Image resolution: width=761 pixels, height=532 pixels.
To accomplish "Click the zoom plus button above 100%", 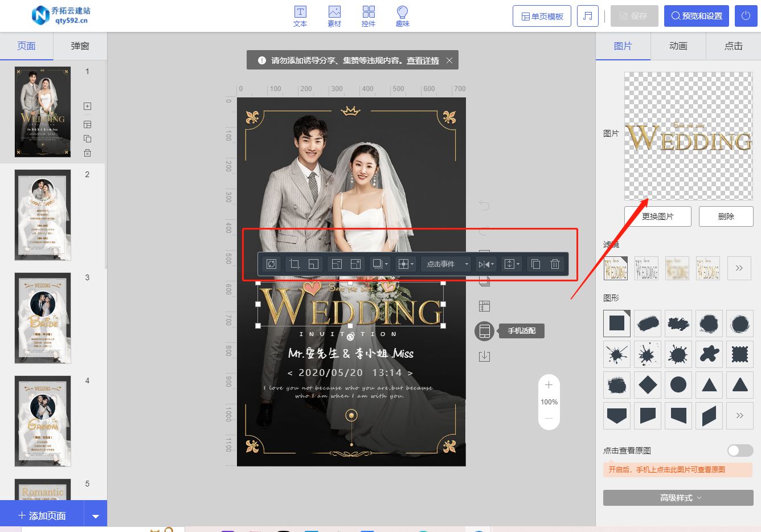I will (549, 385).
